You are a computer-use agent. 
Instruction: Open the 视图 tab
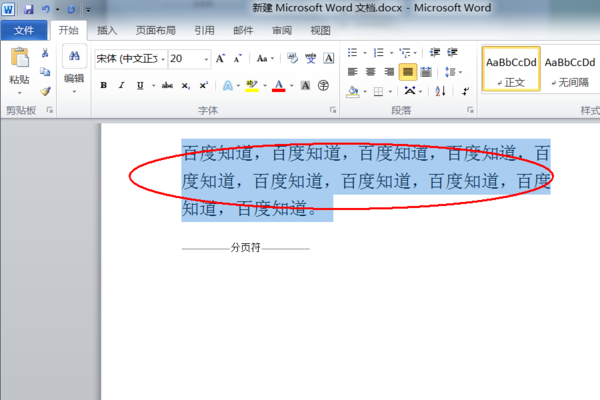coord(321,30)
